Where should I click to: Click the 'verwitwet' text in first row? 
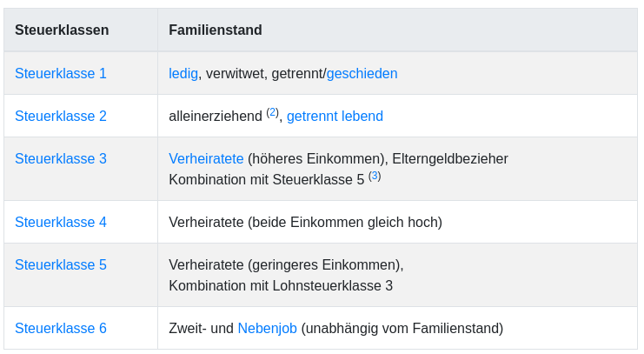tap(235, 74)
